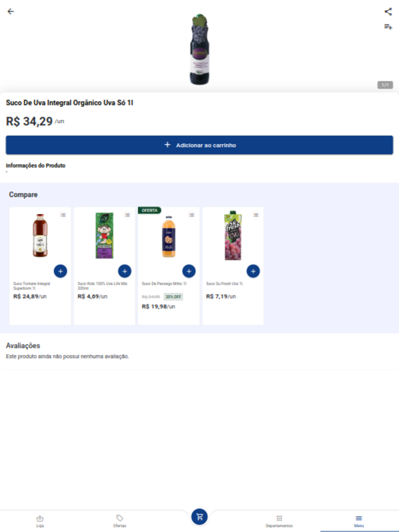
Task: Add Suco De Pessego Mitto with plus
Action: (189, 271)
